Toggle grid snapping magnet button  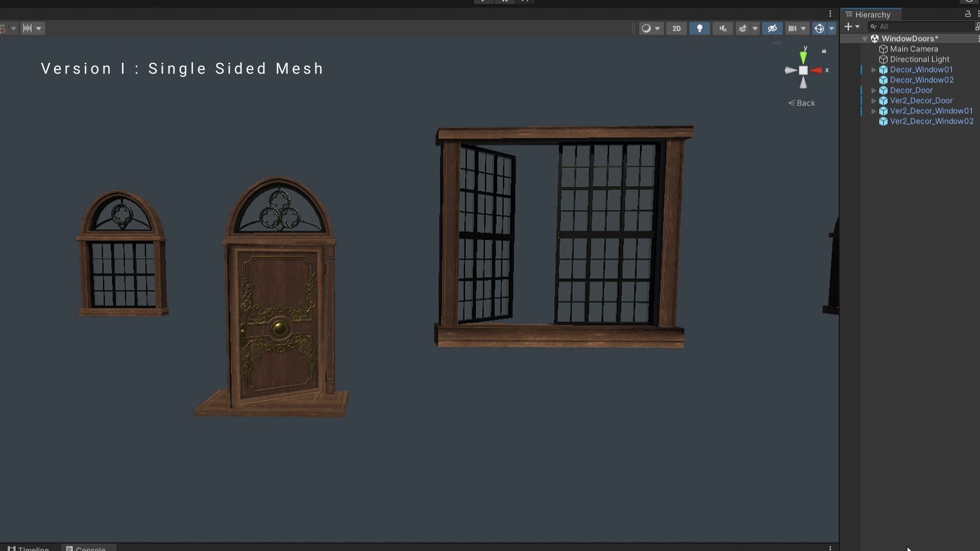(3, 29)
